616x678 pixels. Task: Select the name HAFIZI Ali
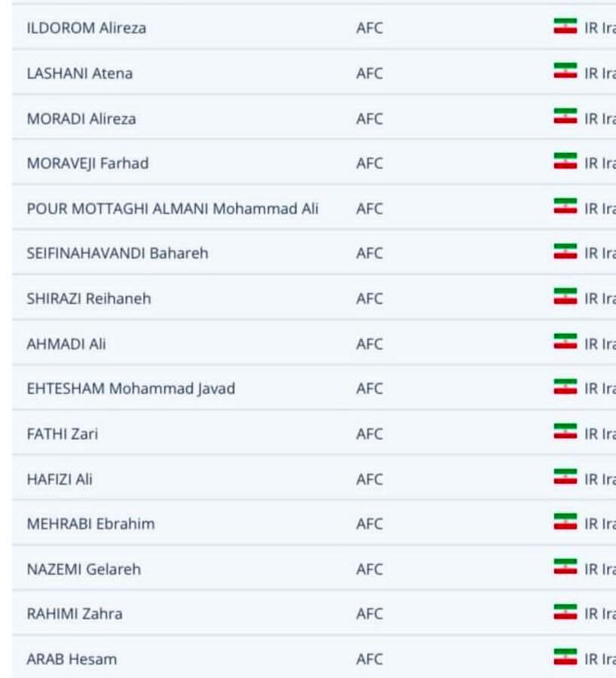tap(59, 478)
